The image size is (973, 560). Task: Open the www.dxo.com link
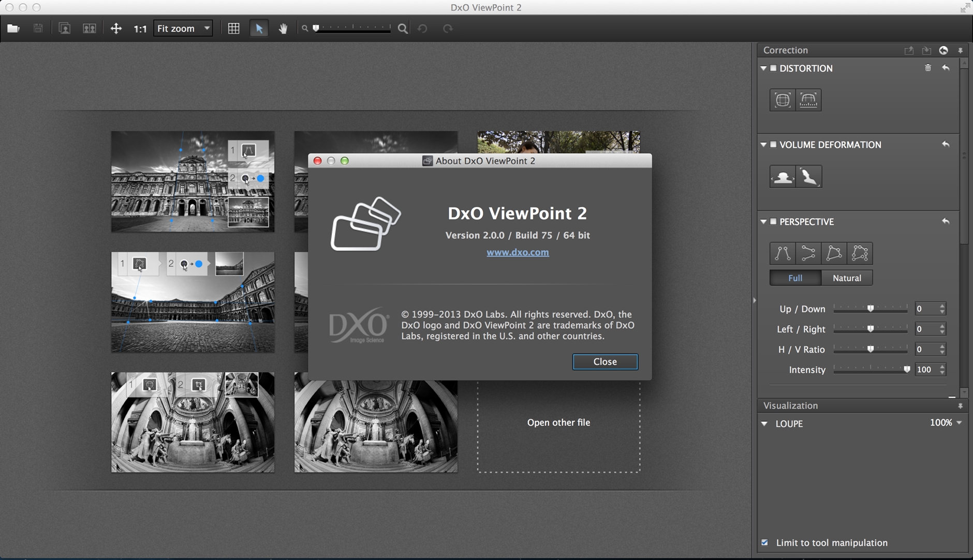(518, 252)
